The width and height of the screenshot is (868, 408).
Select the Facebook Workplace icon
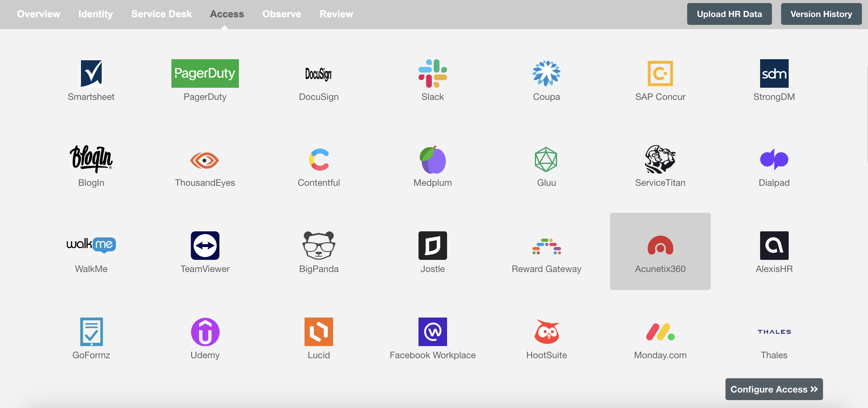point(432,331)
